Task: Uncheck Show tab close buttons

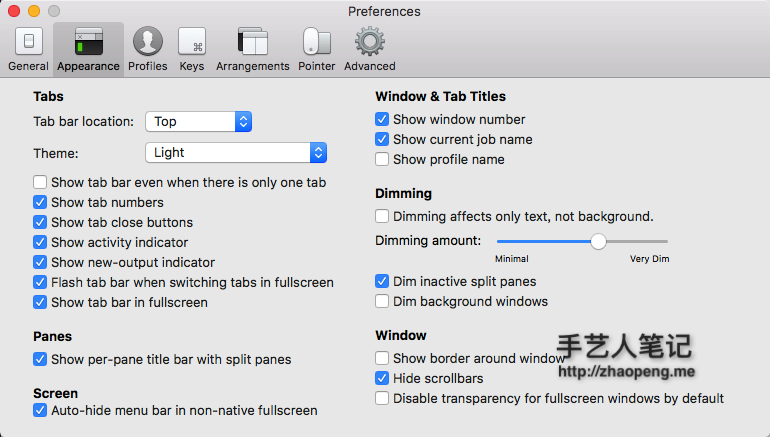Action: (x=40, y=223)
